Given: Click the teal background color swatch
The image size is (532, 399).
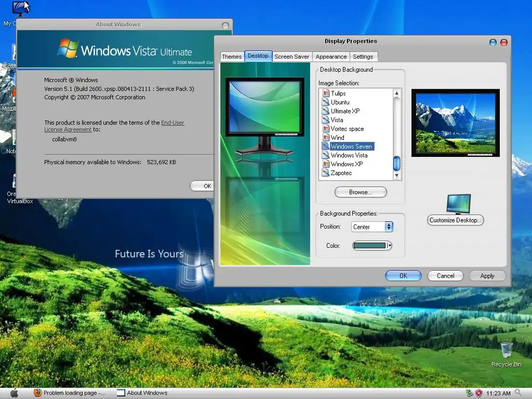Looking at the screenshot, I should [369, 245].
